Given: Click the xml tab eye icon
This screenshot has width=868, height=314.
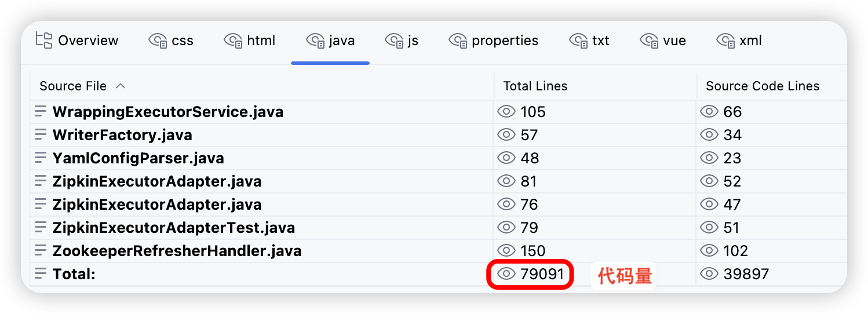Looking at the screenshot, I should pos(725,41).
